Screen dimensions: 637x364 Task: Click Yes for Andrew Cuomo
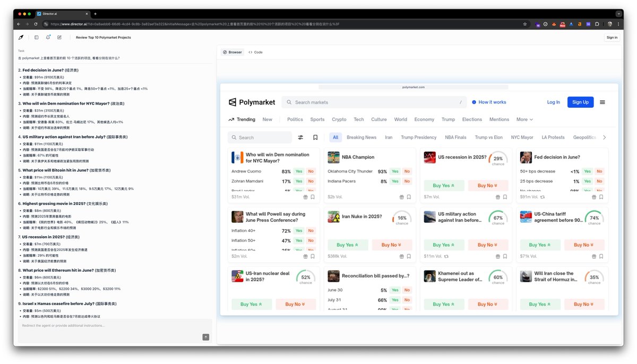[299, 171]
